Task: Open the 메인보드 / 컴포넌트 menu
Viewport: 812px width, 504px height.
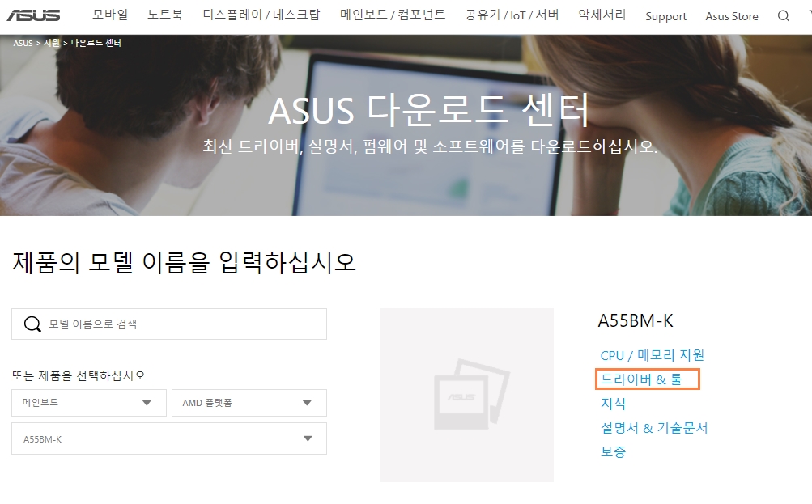Action: [x=393, y=15]
